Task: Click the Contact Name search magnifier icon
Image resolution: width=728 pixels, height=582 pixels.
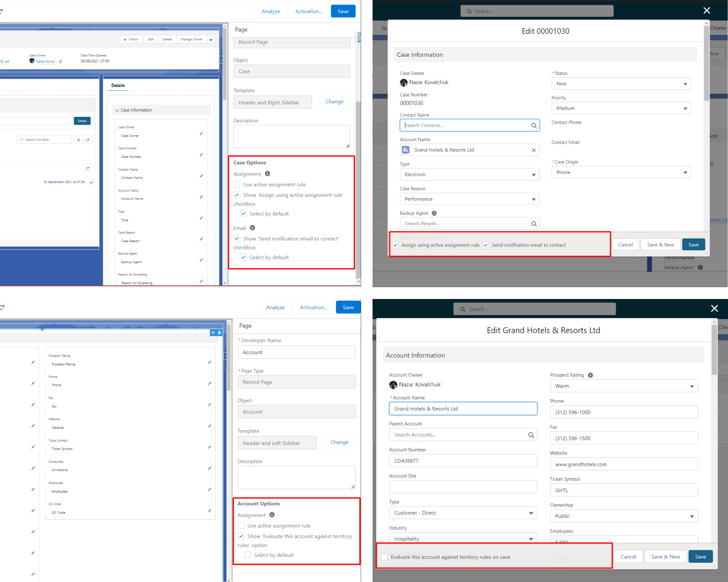Action: (534, 125)
